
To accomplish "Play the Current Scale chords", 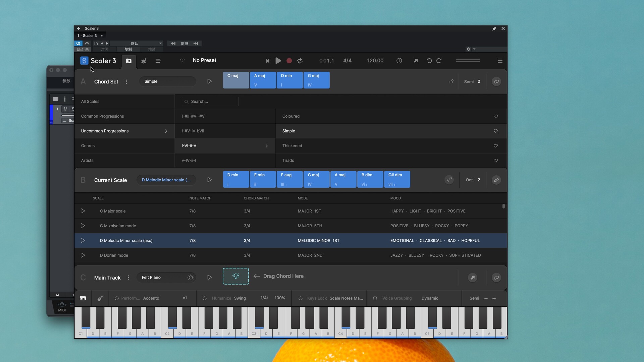I will (x=209, y=180).
